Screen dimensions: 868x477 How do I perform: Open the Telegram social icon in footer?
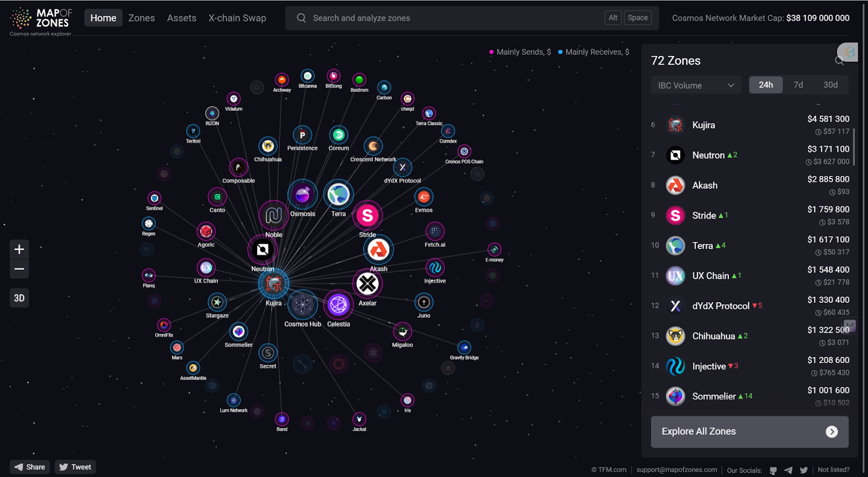788,470
